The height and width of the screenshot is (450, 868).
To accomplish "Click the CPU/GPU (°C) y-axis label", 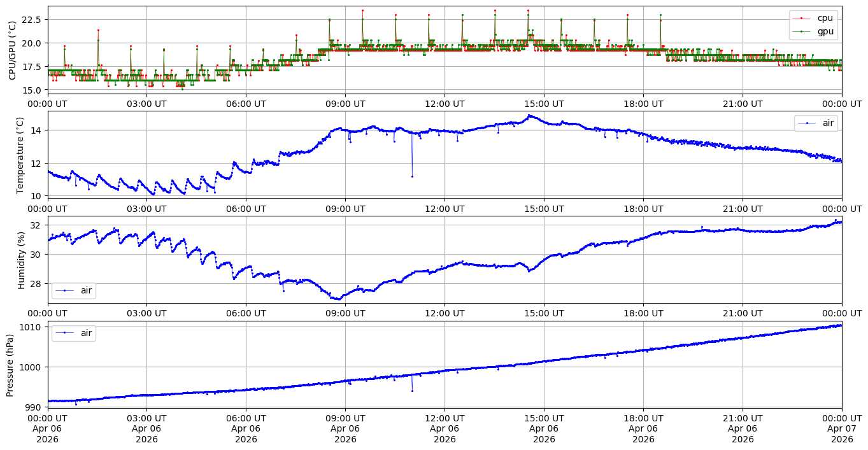I will [12, 50].
